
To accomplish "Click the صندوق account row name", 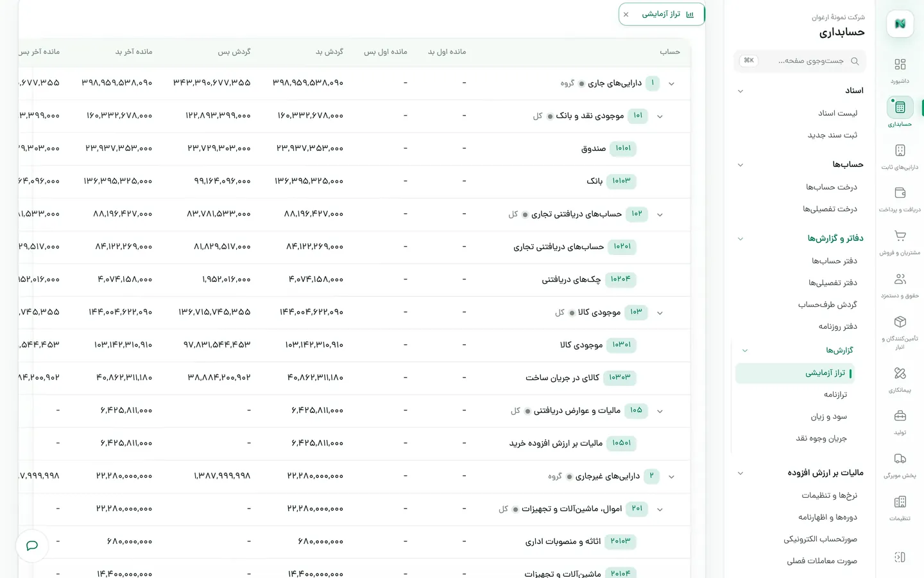I will click(x=594, y=148).
